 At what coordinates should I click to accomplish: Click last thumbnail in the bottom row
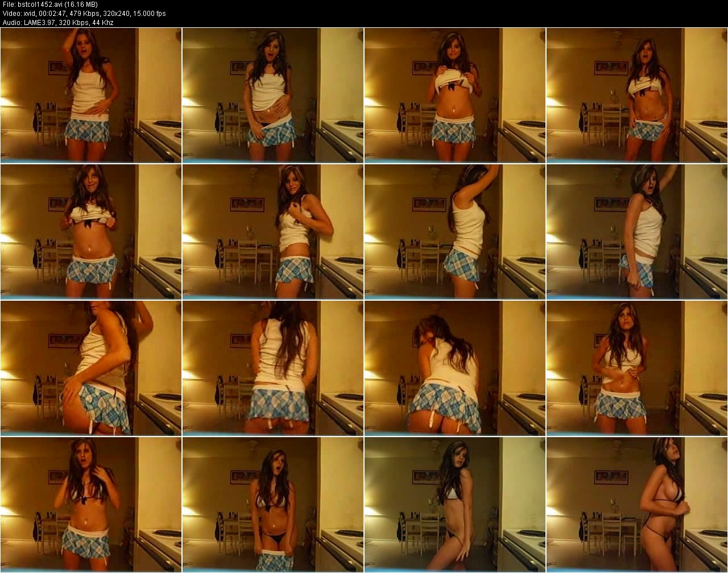[637, 505]
